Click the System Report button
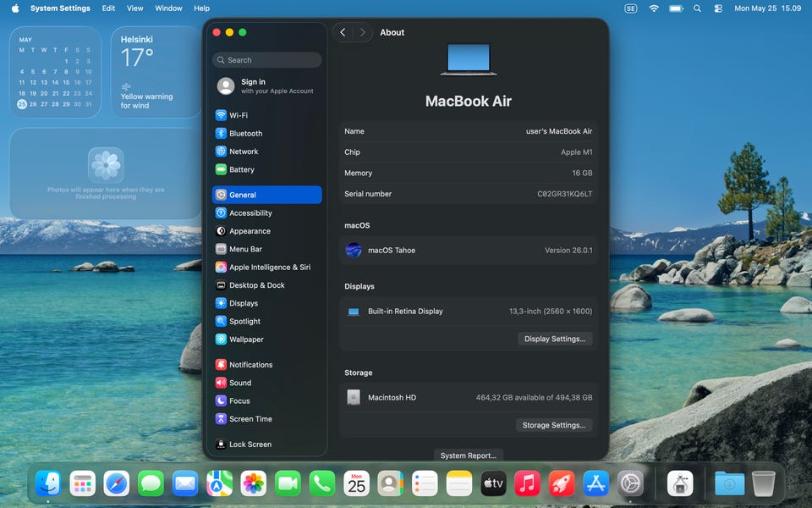The image size is (812, 508). (x=468, y=456)
